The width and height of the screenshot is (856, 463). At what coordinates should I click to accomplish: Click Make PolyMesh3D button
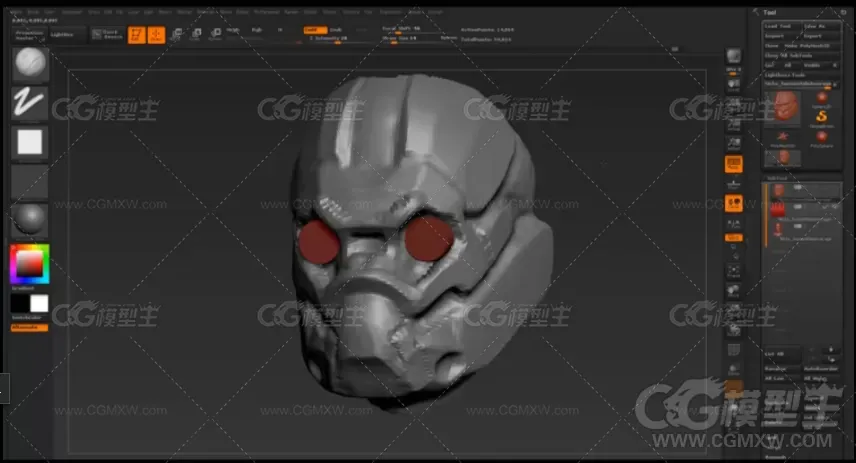click(x=811, y=46)
